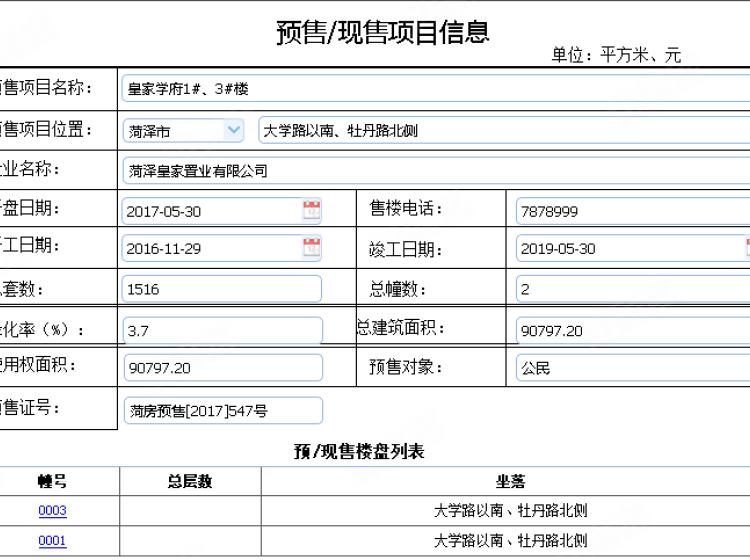Focus the opening date field 2017-05-30
Viewport: 750px width, 560px height.
tap(210, 211)
